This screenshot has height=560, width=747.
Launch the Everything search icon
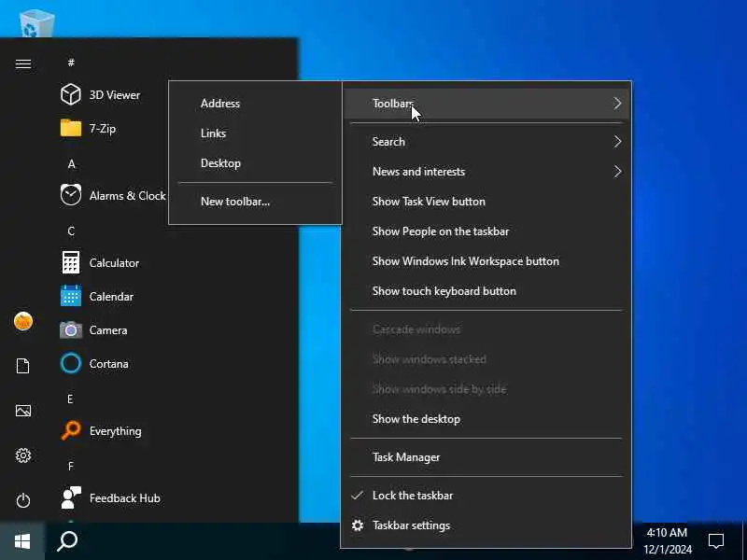click(x=71, y=430)
